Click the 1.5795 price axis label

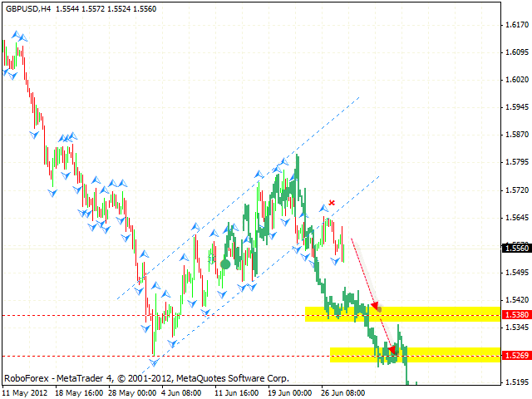tap(517, 162)
